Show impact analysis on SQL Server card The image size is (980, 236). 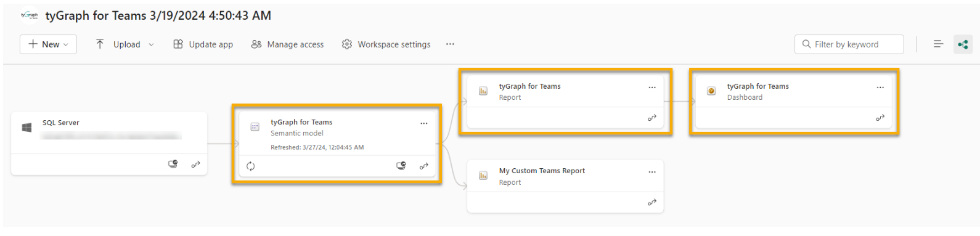(x=173, y=165)
